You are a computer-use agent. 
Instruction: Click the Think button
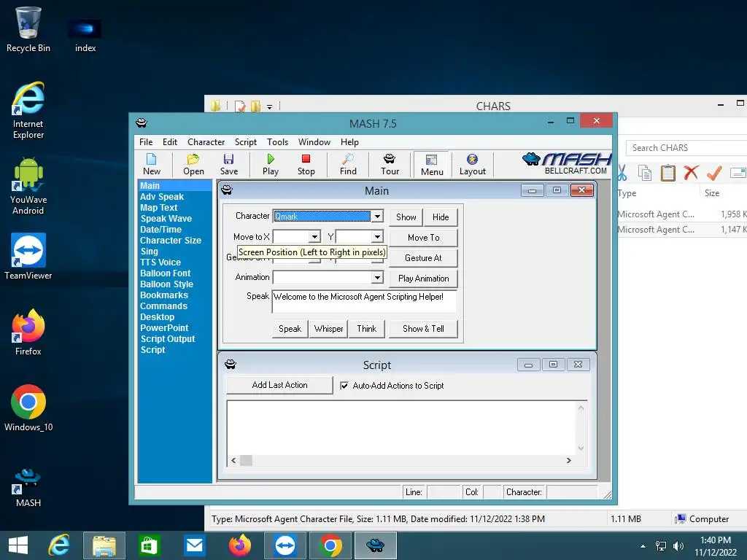tap(367, 329)
